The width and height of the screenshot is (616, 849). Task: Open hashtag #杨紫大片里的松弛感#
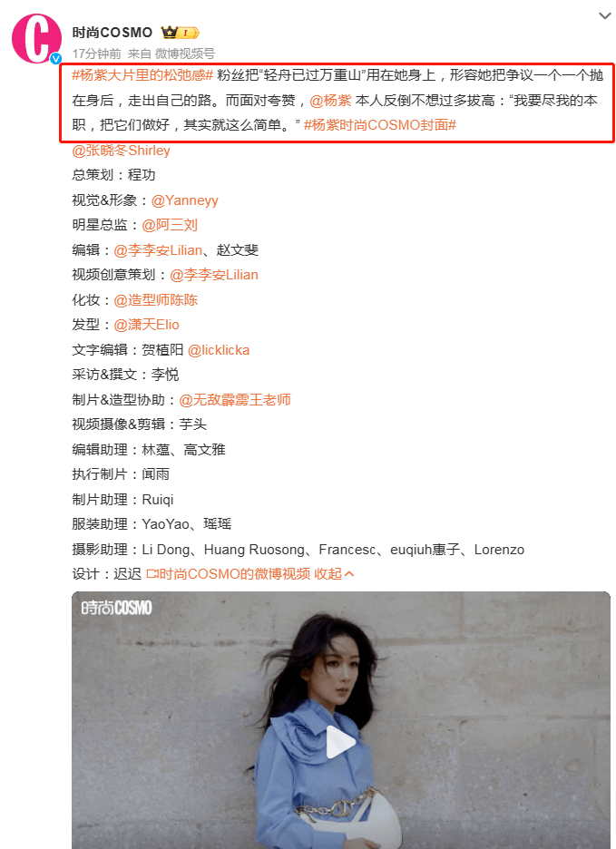142,74
